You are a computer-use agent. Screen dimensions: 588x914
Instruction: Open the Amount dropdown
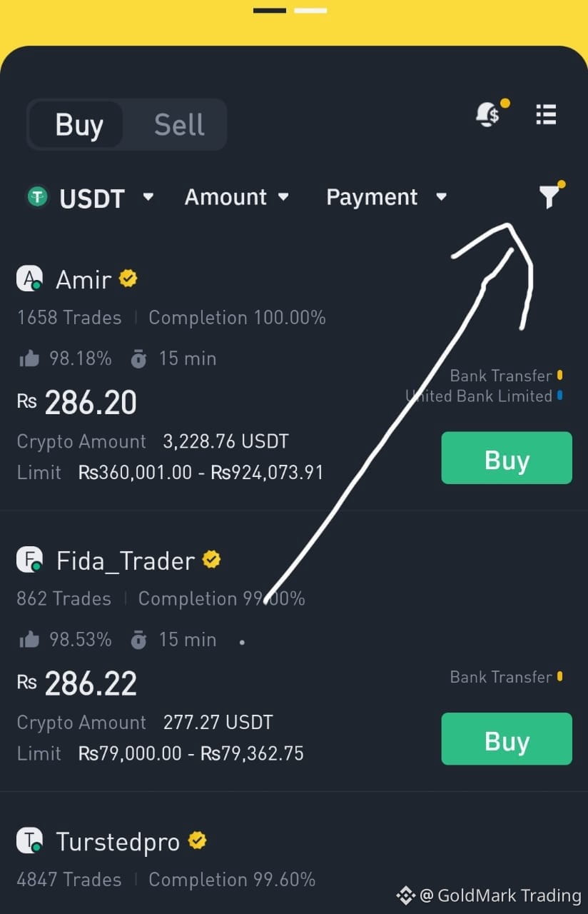(236, 197)
